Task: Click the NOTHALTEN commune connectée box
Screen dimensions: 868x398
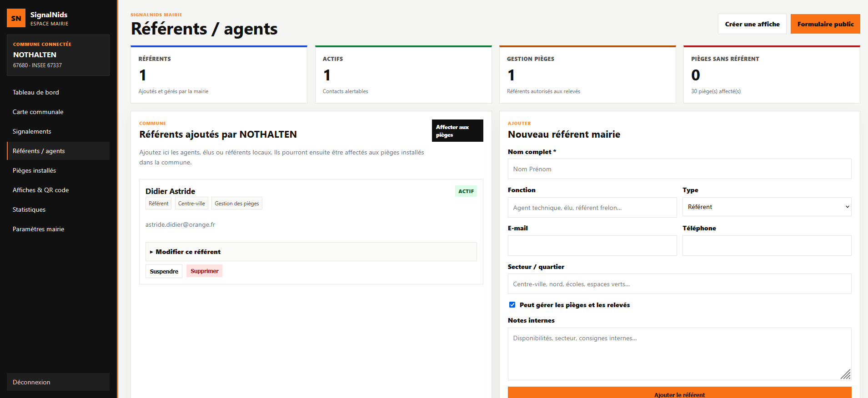Action: [x=58, y=55]
